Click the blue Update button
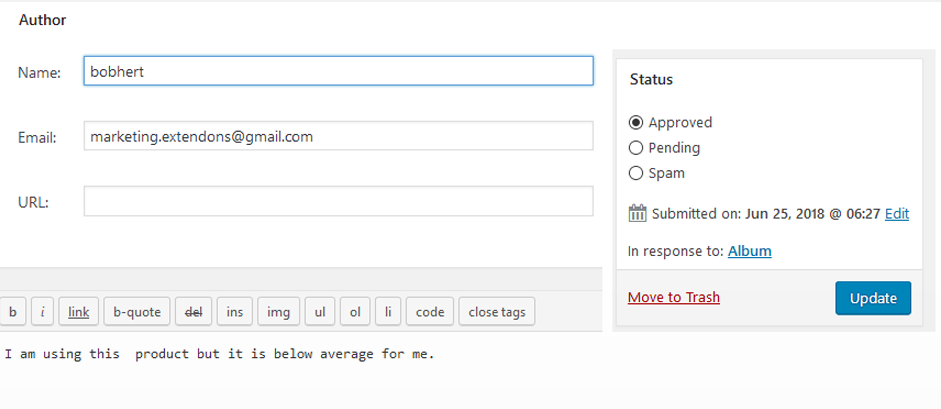Screen dimensions: 941x409 pos(873,298)
